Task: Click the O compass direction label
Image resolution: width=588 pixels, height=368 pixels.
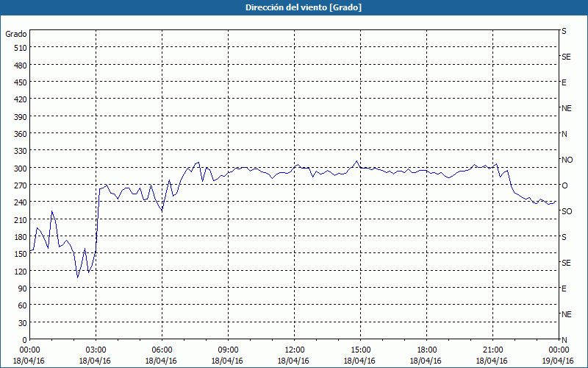Action: click(564, 185)
